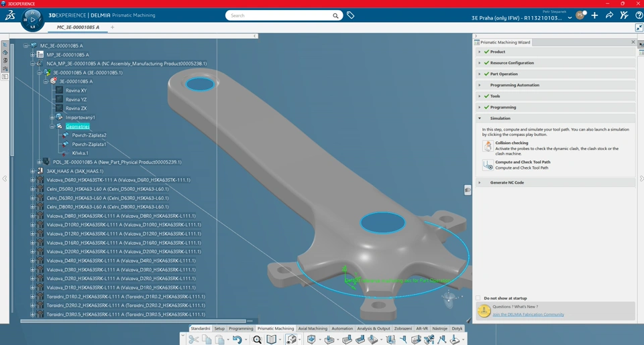
Task: Click the user avatar in top bar
Action: pos(581,15)
